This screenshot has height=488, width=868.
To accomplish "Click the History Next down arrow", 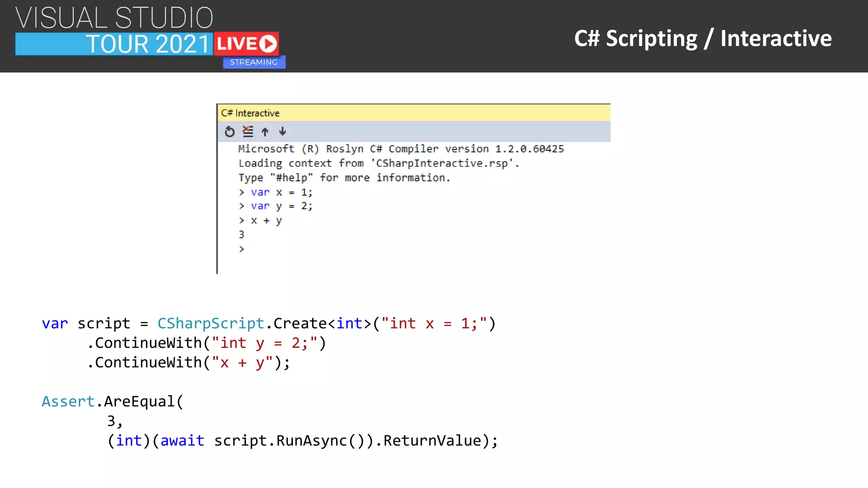I will click(283, 131).
